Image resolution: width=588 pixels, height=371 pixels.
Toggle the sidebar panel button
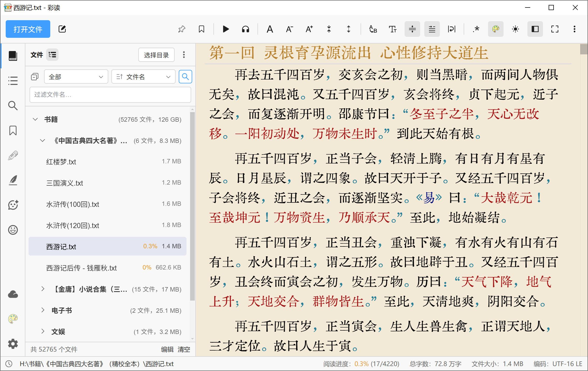tap(535, 29)
